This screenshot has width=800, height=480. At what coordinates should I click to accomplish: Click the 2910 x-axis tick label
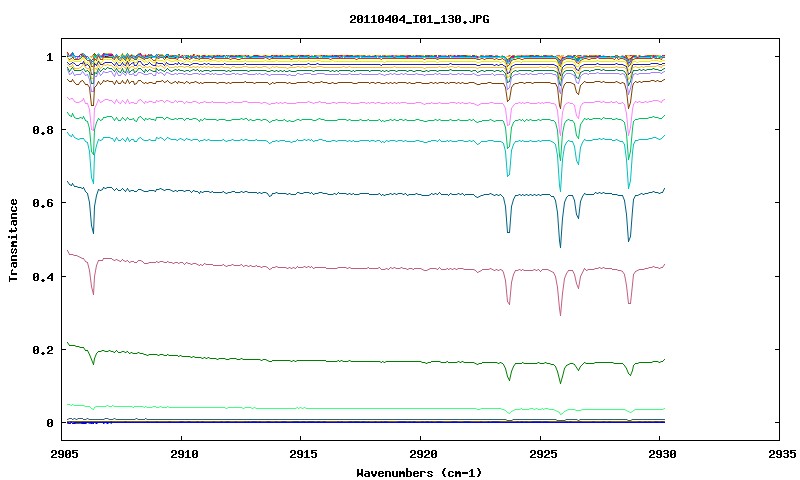(x=185, y=454)
